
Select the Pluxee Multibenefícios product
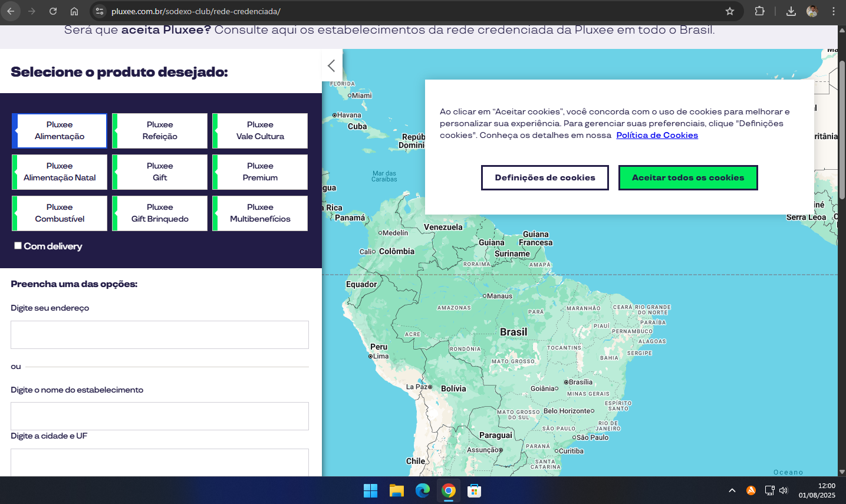[x=260, y=213]
